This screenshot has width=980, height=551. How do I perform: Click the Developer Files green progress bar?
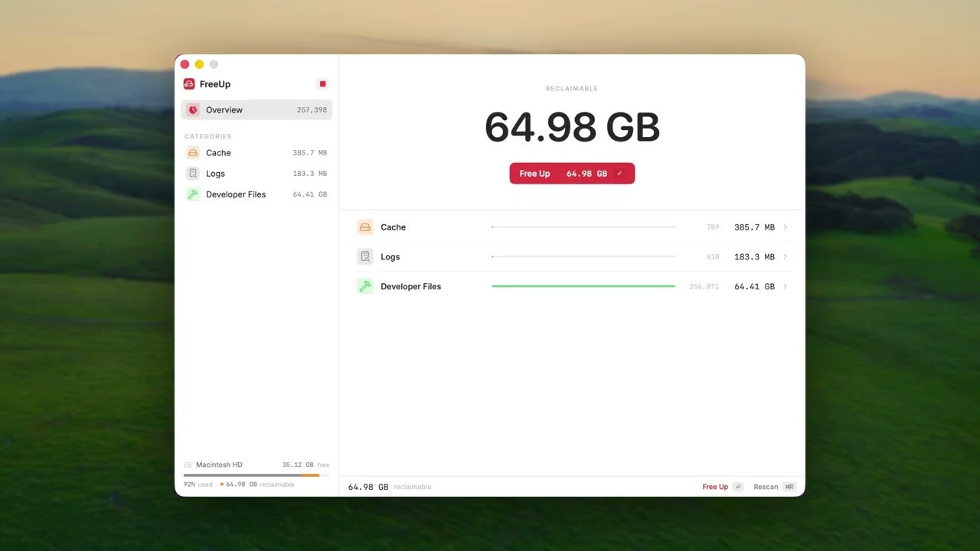click(x=583, y=286)
